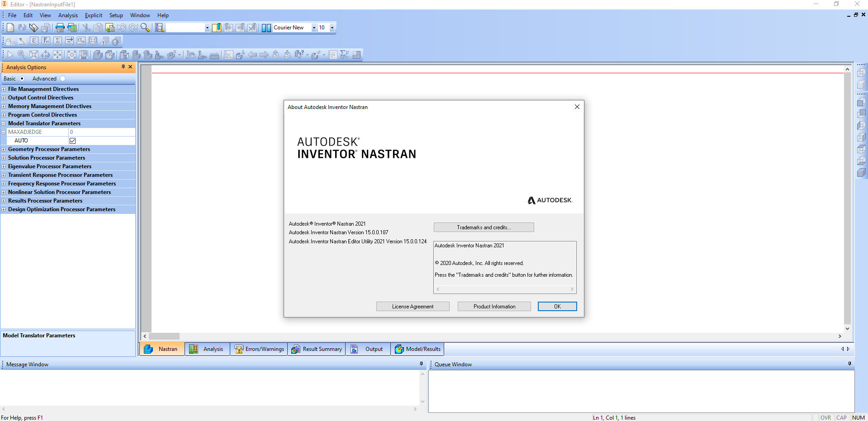
Task: Expand File Management Directives node
Action: [x=4, y=89]
